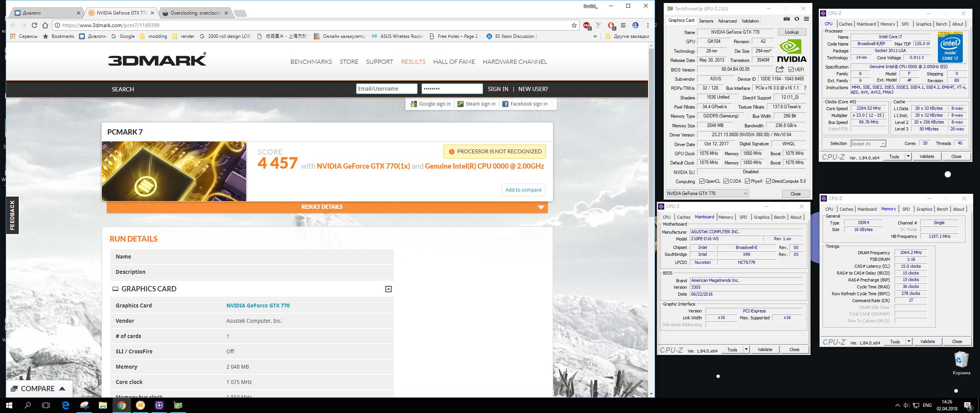Toggle PhysX checkbox in GPU-Z
This screenshot has height=413, width=980.
click(747, 181)
